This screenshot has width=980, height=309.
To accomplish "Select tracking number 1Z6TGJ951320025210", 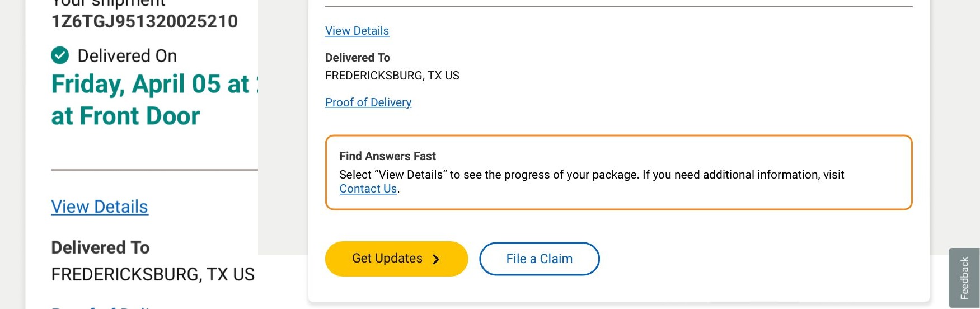I will (x=144, y=21).
